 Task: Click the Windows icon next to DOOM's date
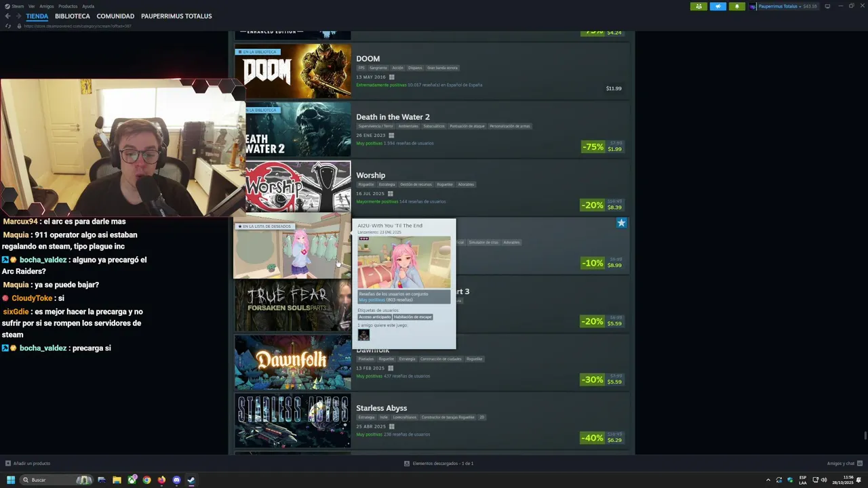(391, 77)
